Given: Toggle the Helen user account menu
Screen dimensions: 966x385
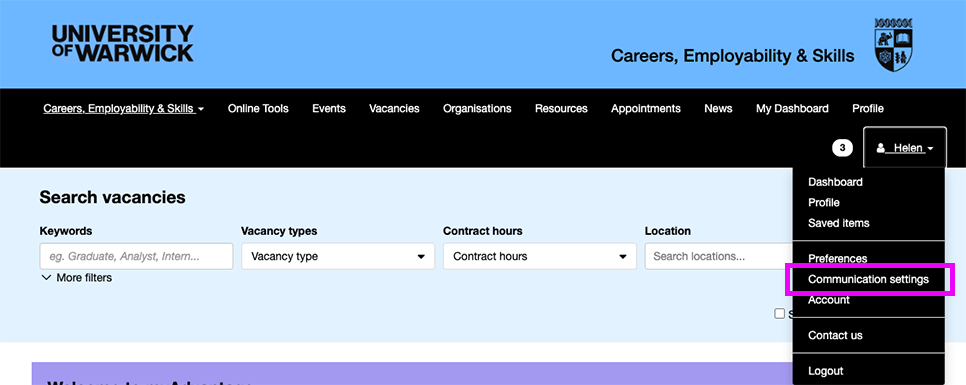Looking at the screenshot, I should tap(905, 148).
